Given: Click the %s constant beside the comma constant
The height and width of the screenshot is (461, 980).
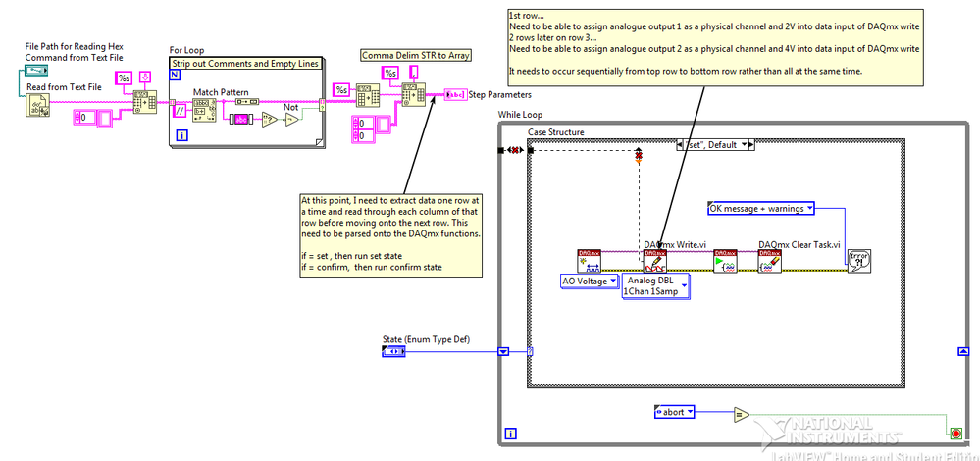Looking at the screenshot, I should click(x=391, y=74).
